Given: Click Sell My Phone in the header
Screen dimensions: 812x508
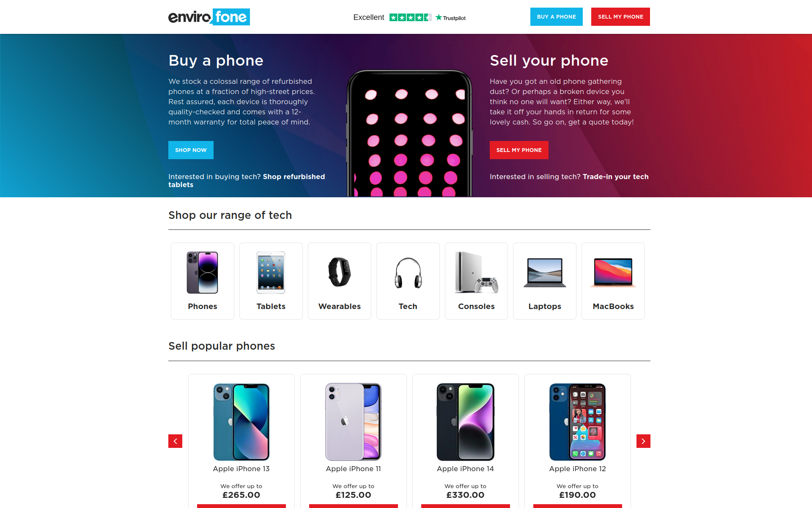Looking at the screenshot, I should [620, 17].
